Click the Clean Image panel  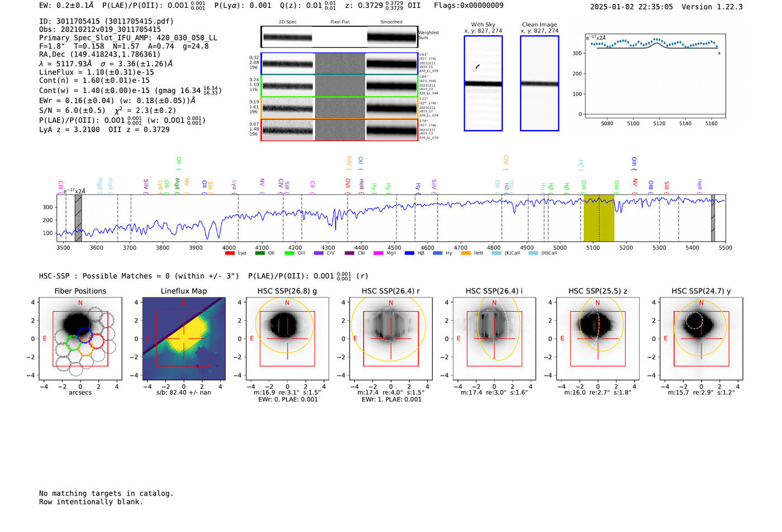point(540,83)
